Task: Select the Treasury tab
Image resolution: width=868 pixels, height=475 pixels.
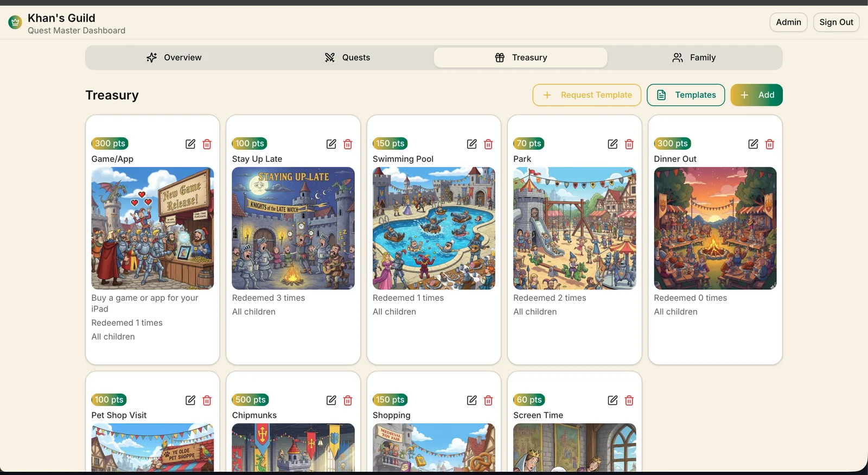Action: coord(521,58)
